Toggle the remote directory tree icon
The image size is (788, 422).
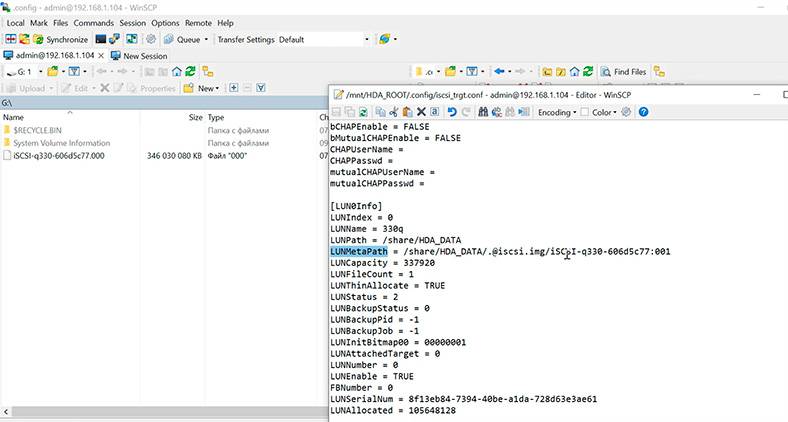click(659, 71)
